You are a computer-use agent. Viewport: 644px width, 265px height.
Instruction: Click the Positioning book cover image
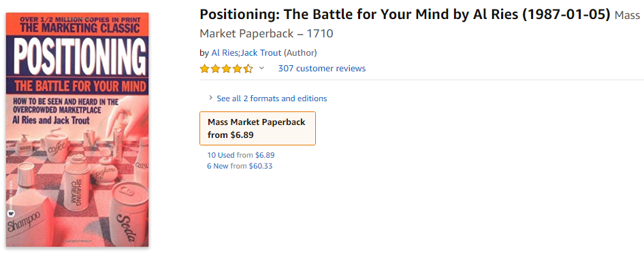pyautogui.click(x=77, y=130)
